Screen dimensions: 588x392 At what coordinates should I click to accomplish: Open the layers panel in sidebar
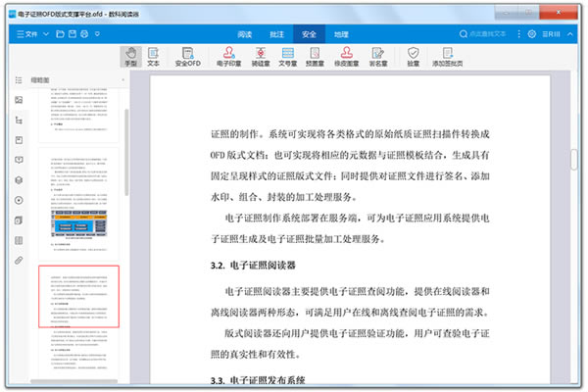(18, 180)
